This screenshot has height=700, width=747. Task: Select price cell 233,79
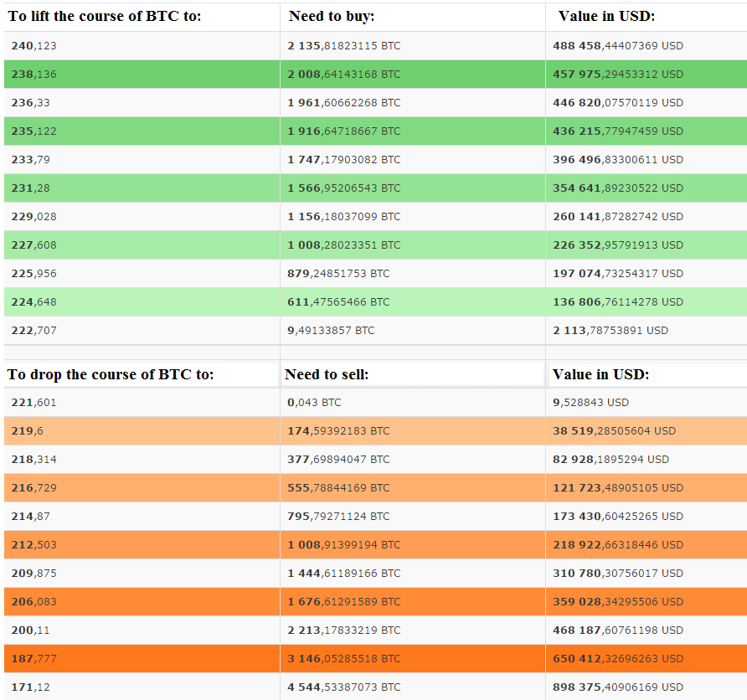[30, 160]
